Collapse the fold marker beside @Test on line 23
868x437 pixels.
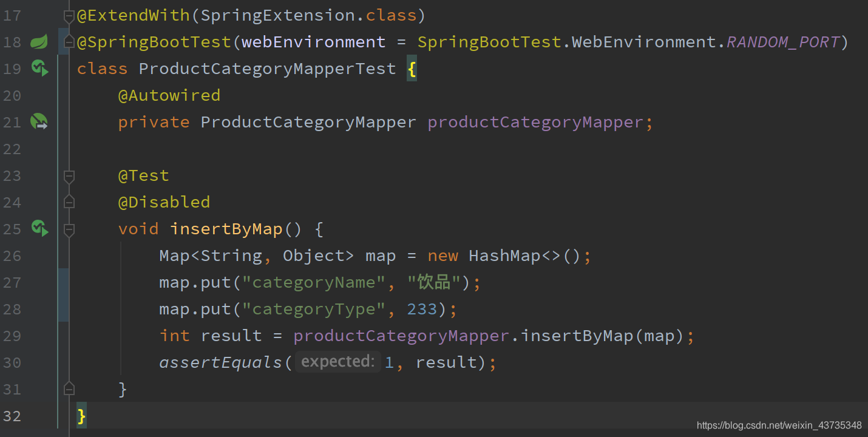69,177
